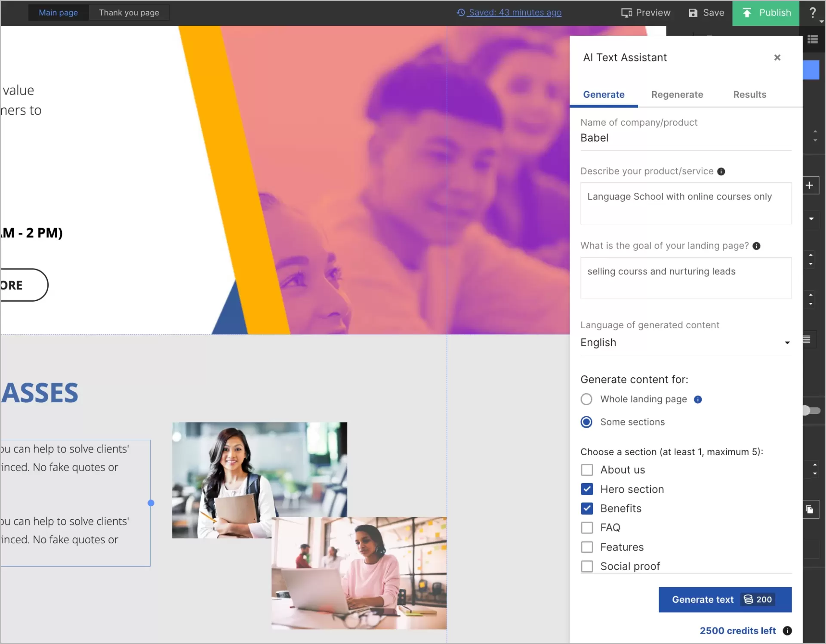This screenshot has width=826, height=644.
Task: Click the history icon next to saved status
Action: 461,12
